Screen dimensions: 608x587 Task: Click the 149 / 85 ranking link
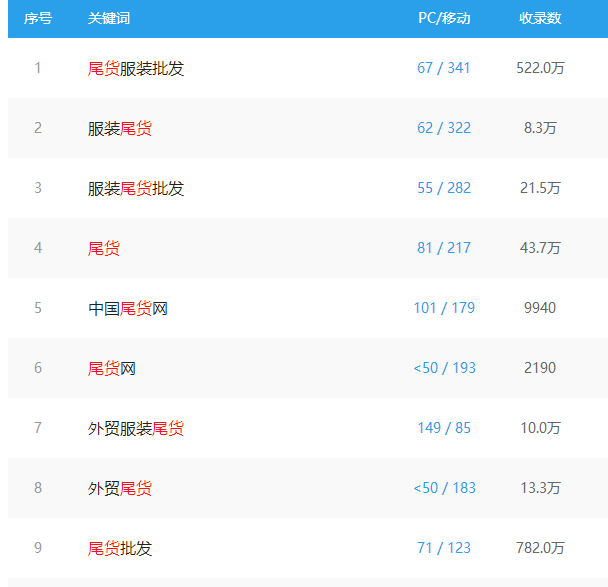point(444,428)
